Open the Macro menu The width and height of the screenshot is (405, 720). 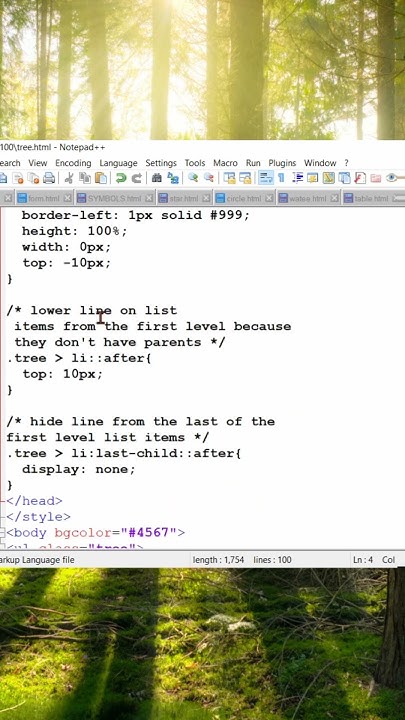pyautogui.click(x=225, y=163)
